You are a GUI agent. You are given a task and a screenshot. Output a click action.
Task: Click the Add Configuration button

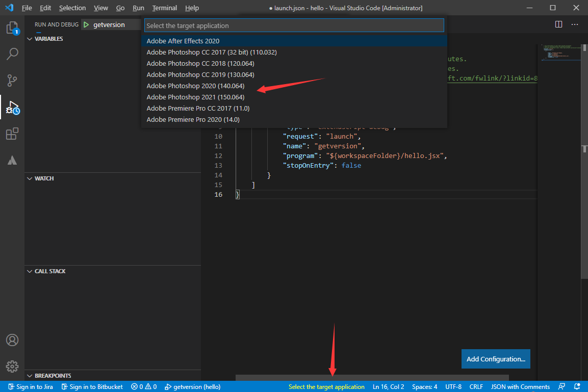point(495,359)
